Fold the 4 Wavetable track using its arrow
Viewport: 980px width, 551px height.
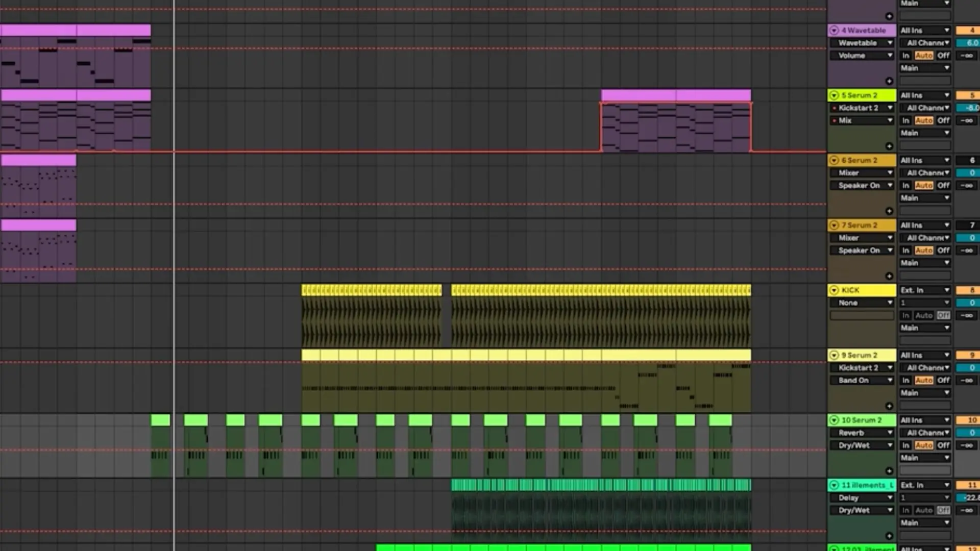click(x=834, y=30)
